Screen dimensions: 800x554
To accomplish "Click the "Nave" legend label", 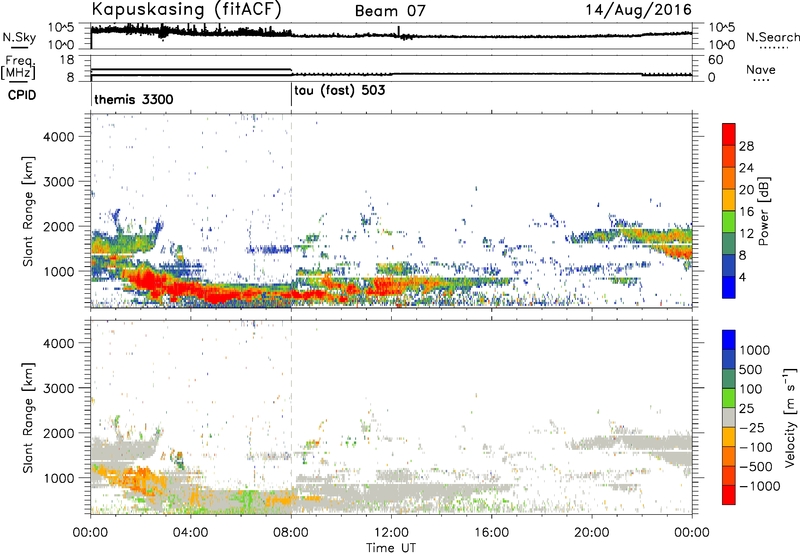I will point(761,69).
